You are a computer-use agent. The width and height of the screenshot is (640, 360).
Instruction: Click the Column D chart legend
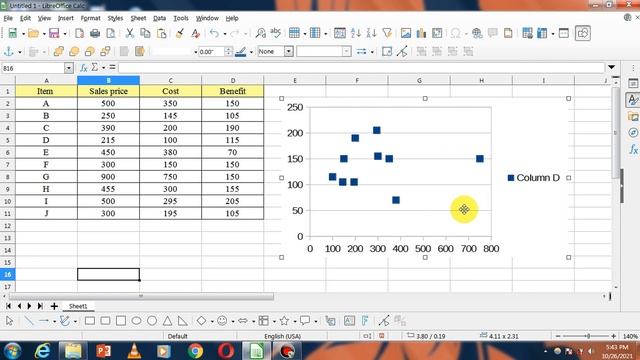click(x=533, y=178)
